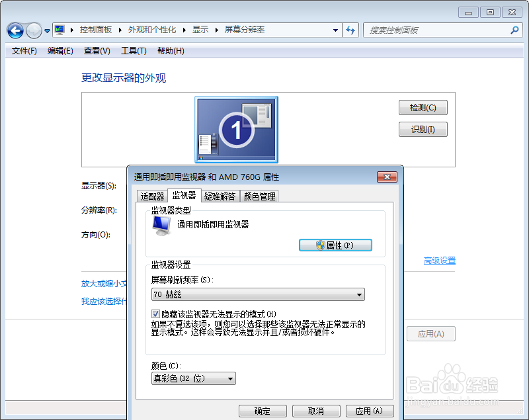Click 应用(A) in the screen resolution window

(x=431, y=333)
